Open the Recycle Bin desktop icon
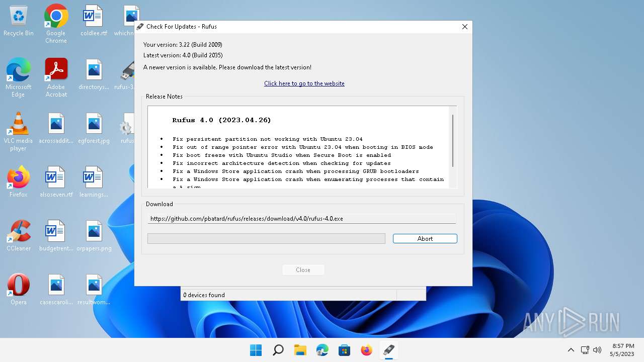This screenshot has height=362, width=644. click(19, 21)
